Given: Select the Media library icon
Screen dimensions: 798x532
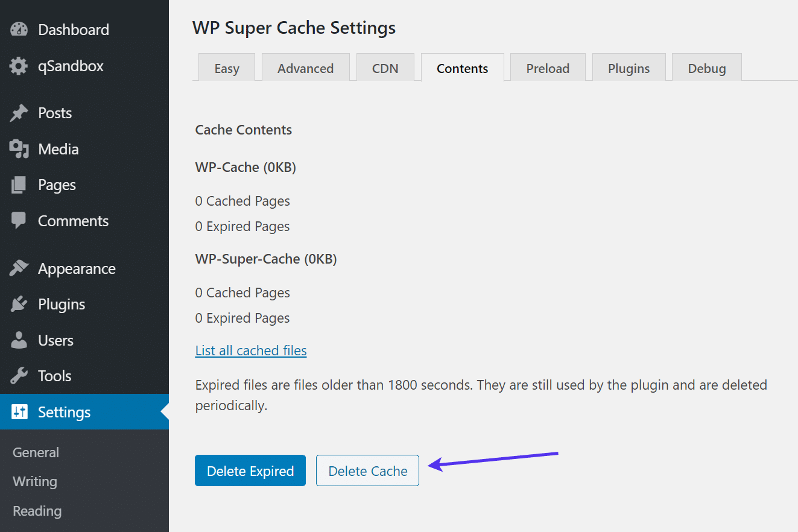Looking at the screenshot, I should 19,148.
